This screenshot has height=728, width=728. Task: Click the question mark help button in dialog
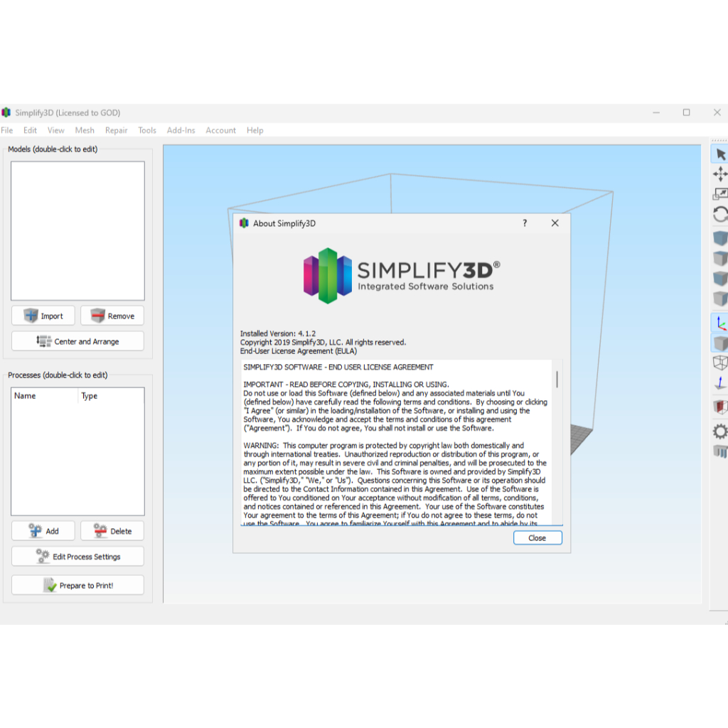click(525, 223)
